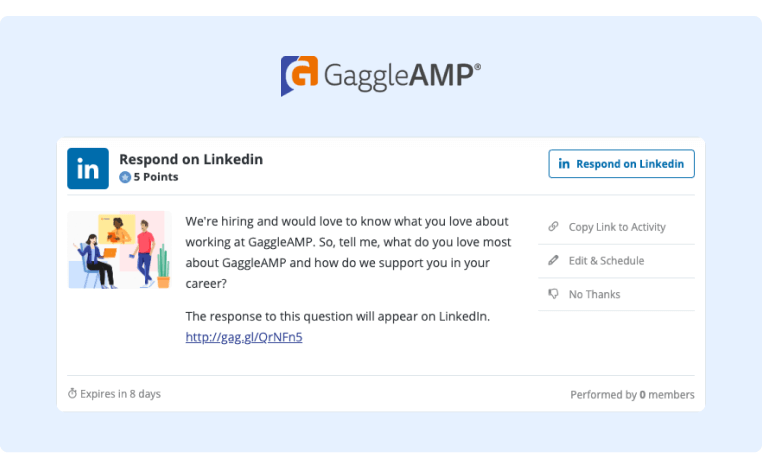Screen dimensions: 762x469
Task: Click the chain link icon beside Copy Link
Action: tap(553, 227)
